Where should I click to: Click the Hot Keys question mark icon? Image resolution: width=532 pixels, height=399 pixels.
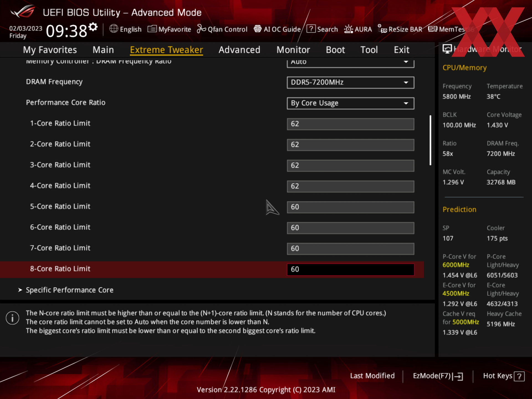click(x=519, y=376)
